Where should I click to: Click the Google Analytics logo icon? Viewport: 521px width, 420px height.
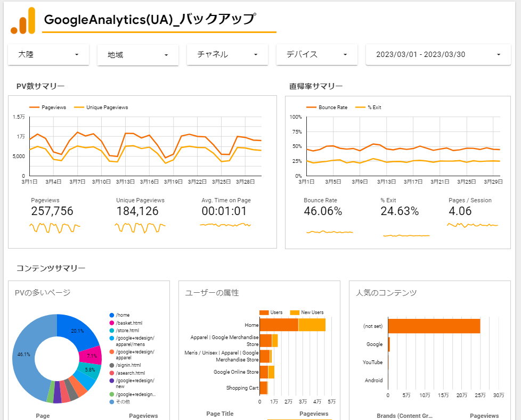coord(23,21)
